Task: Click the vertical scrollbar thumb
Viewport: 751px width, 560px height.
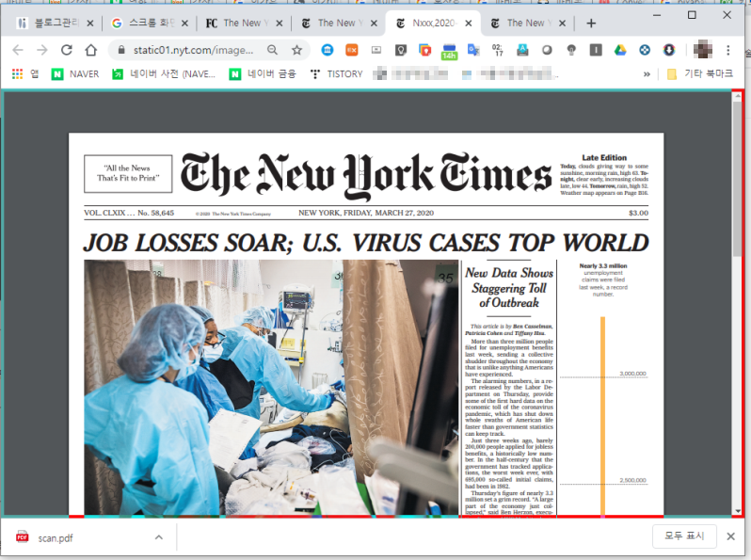Action: coord(737,179)
